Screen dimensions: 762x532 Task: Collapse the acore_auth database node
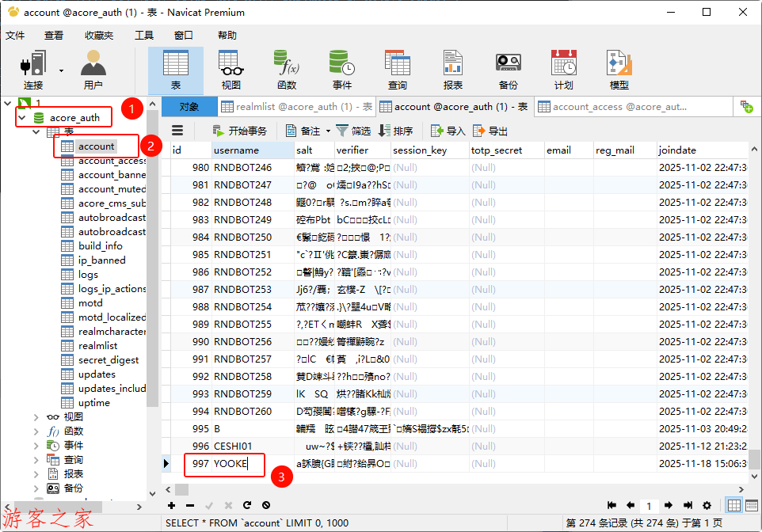pos(22,118)
